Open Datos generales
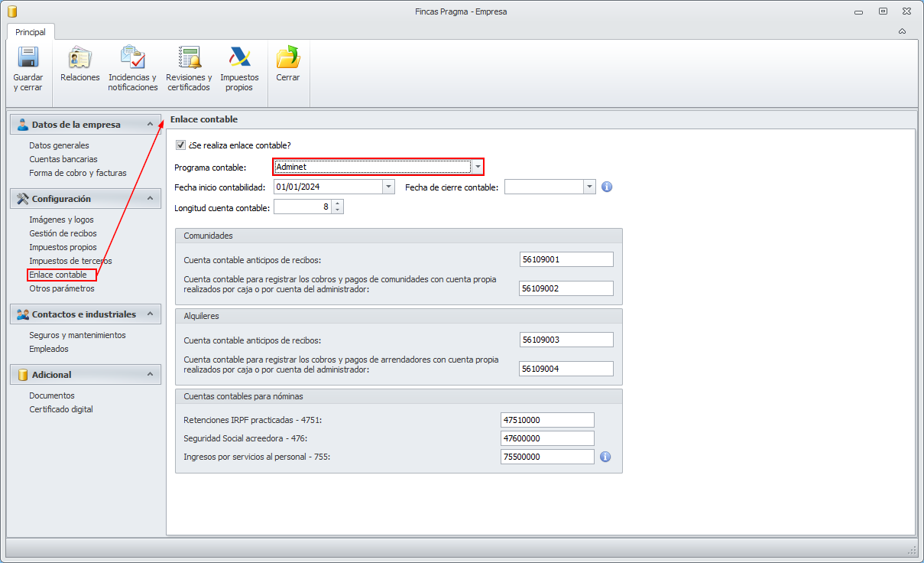Screen dimensions: 924x563 click(59, 145)
